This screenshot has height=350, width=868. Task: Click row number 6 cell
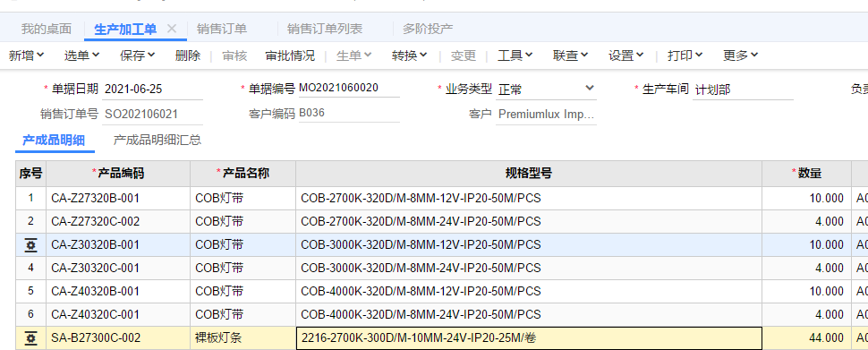(x=30, y=314)
